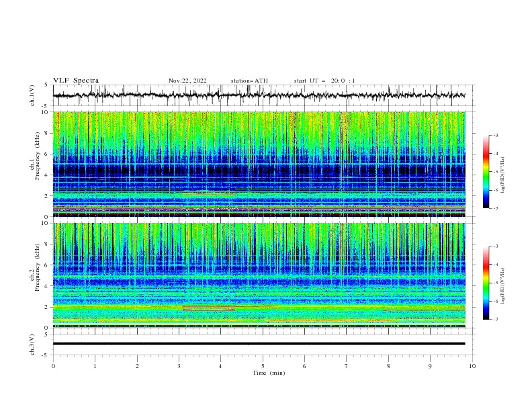Click time axis tick label '8'
The image size is (532, 411).
click(x=388, y=366)
